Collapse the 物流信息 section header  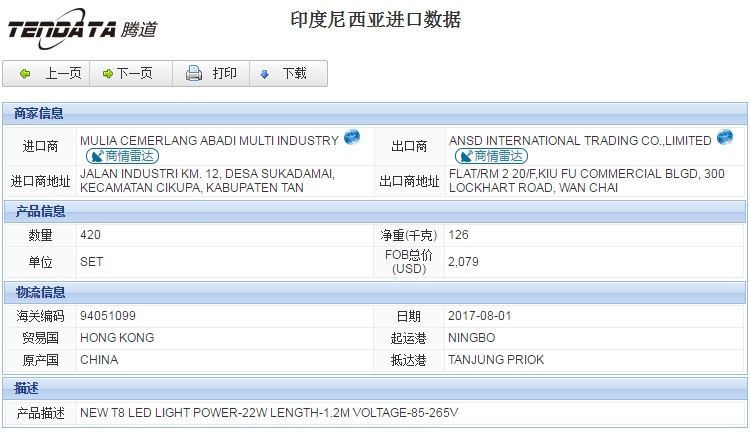(x=40, y=292)
